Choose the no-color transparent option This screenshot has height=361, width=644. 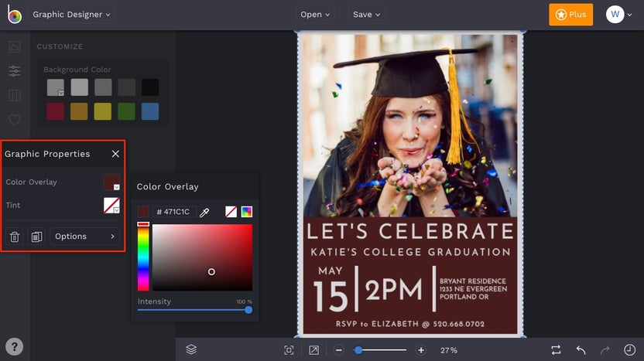231,212
